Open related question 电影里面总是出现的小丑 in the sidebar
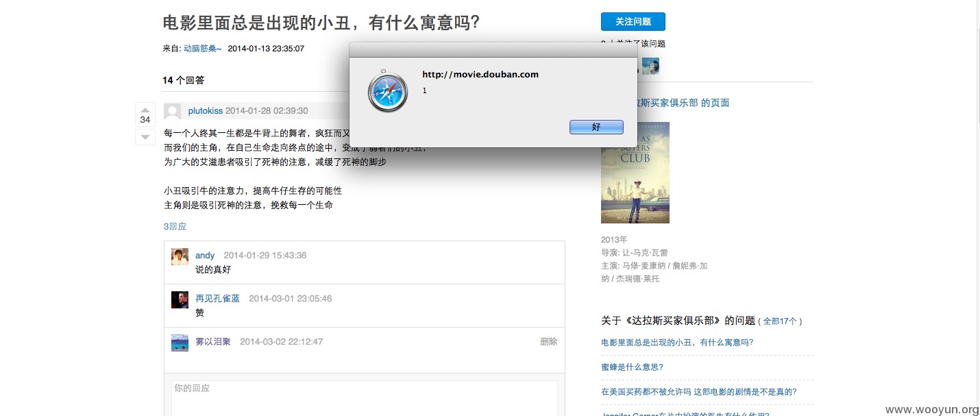The image size is (980, 416). [x=677, y=342]
